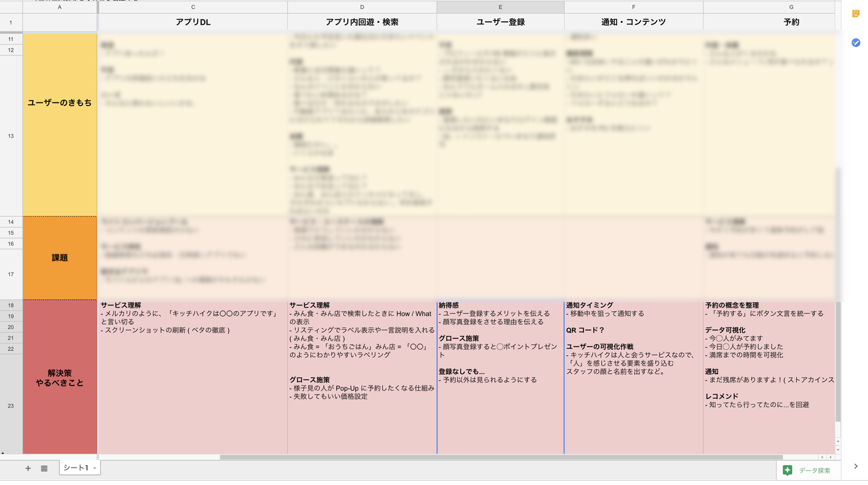Open the Google Tasks side panel icon
Viewport: 868px width, 485px height.
pos(855,42)
